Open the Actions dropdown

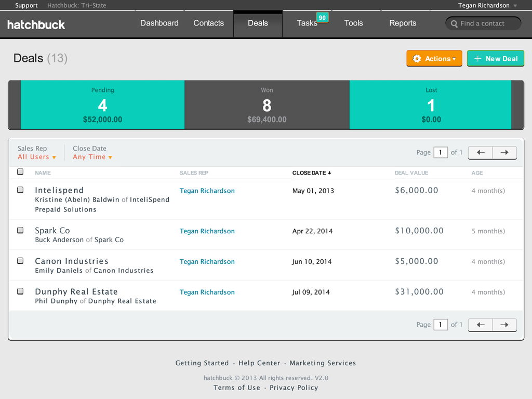(x=434, y=58)
